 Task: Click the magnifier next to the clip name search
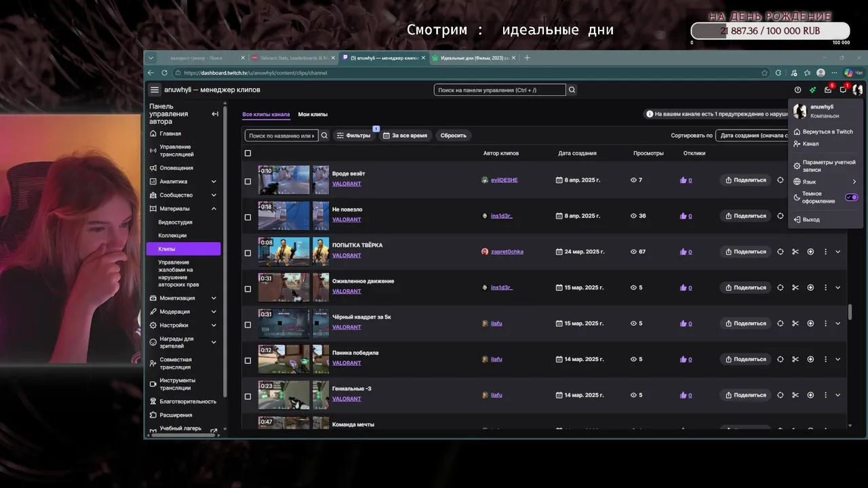pyautogui.click(x=324, y=136)
